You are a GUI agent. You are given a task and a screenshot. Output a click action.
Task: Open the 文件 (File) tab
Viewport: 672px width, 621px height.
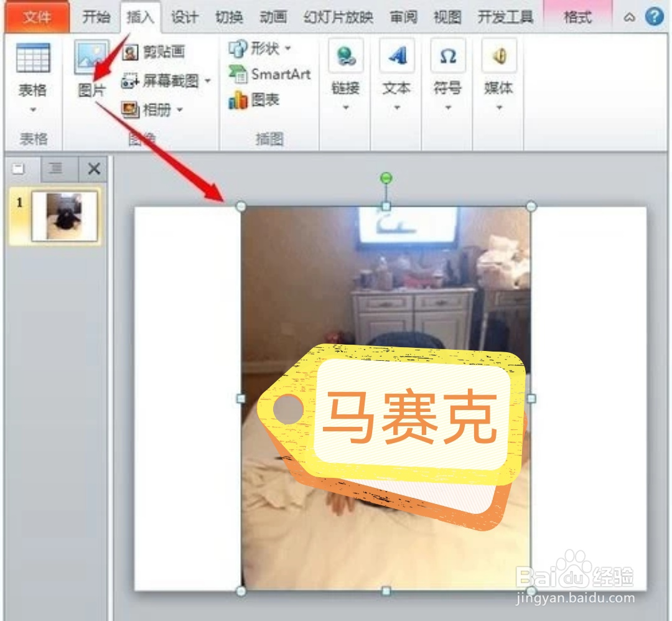[37, 17]
